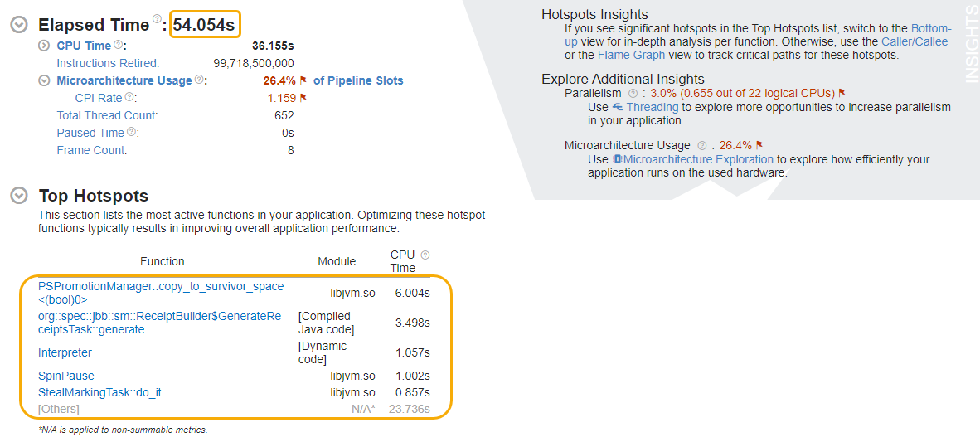Click help icon beside Paused Time

133,133
